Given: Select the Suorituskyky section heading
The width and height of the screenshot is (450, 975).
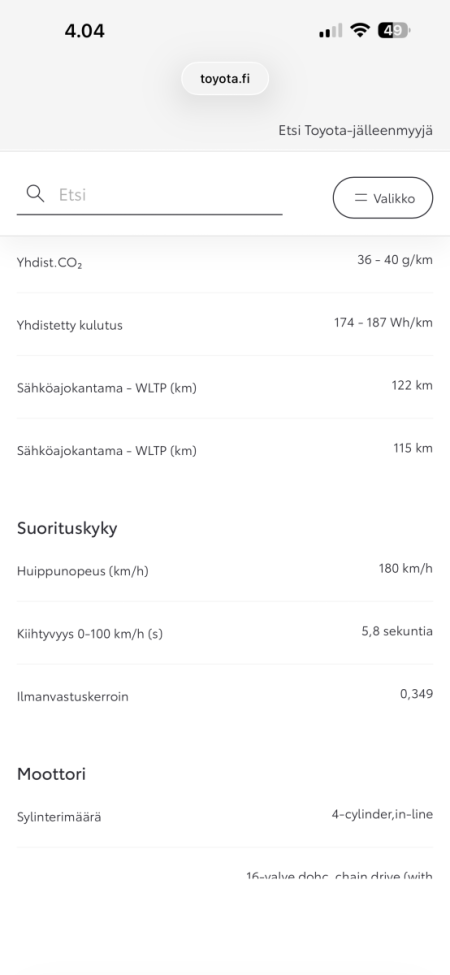Looking at the screenshot, I should [x=67, y=529].
